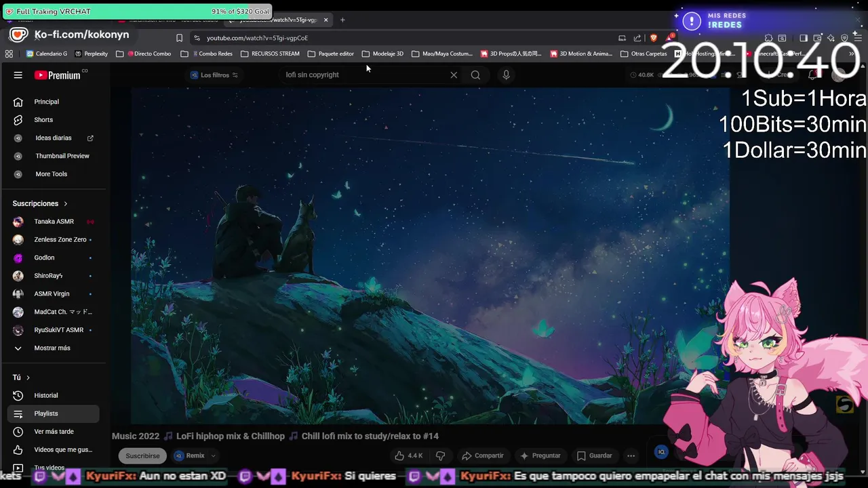Click the Compartir button
The width and height of the screenshot is (868, 488).
click(483, 456)
